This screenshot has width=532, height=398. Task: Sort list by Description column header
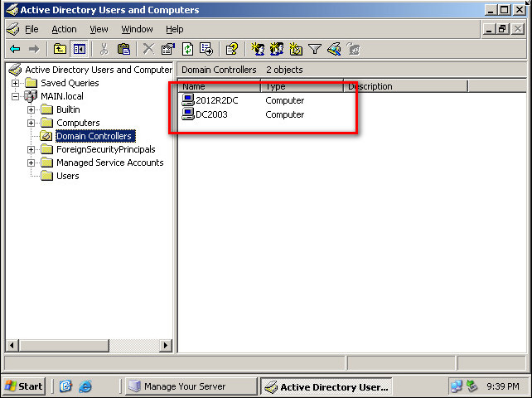[406, 86]
